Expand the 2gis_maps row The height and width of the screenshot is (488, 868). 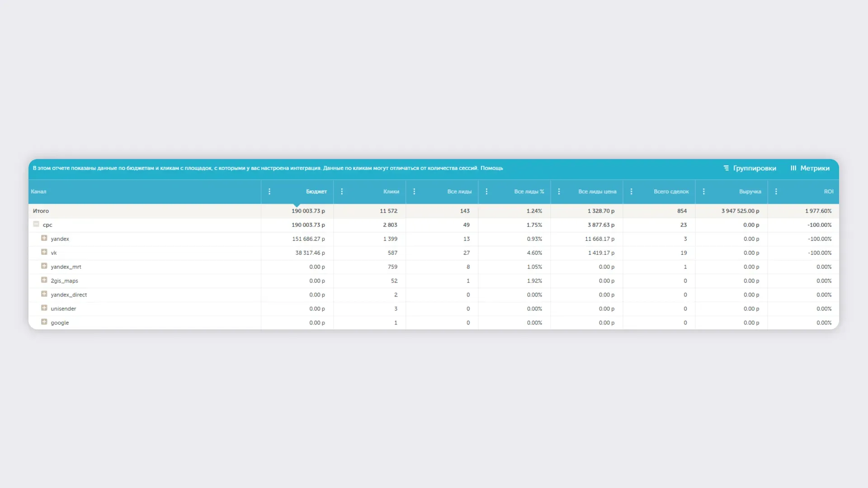click(44, 280)
